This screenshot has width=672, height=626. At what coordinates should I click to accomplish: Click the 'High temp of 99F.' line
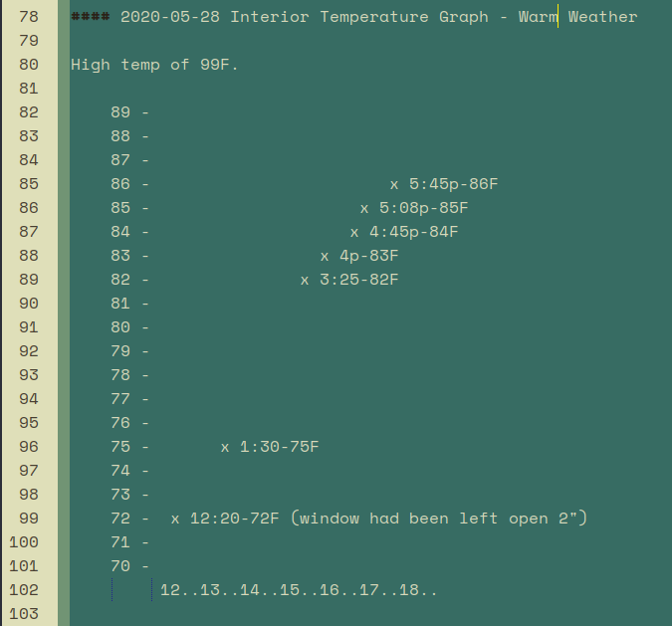154,65
